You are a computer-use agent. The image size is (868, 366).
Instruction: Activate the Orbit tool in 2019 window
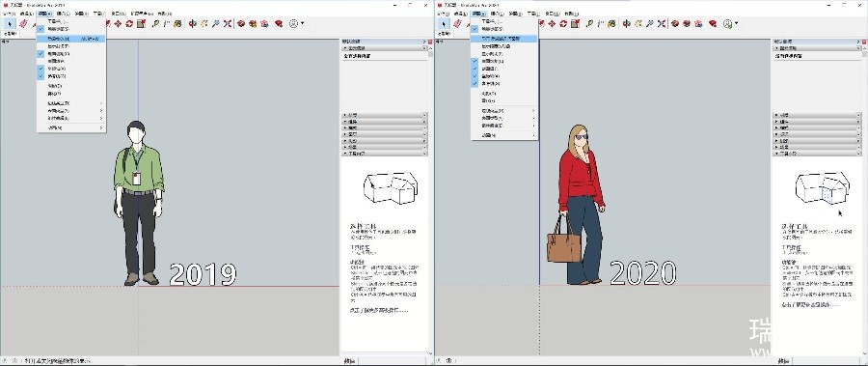192,24
